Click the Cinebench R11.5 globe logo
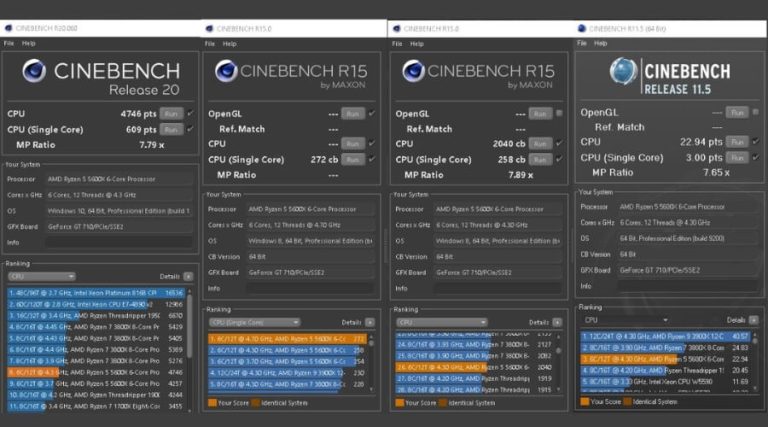The height and width of the screenshot is (427, 768). tap(623, 72)
